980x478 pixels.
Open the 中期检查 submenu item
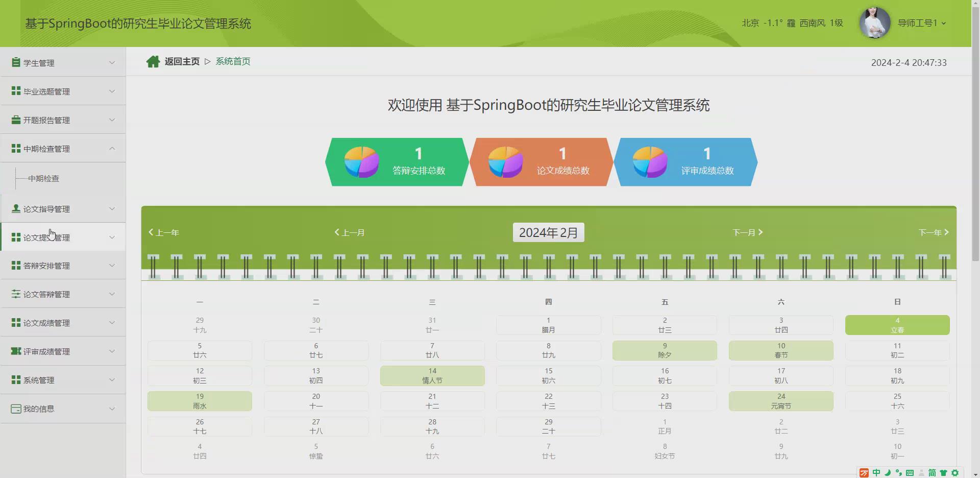(45, 178)
